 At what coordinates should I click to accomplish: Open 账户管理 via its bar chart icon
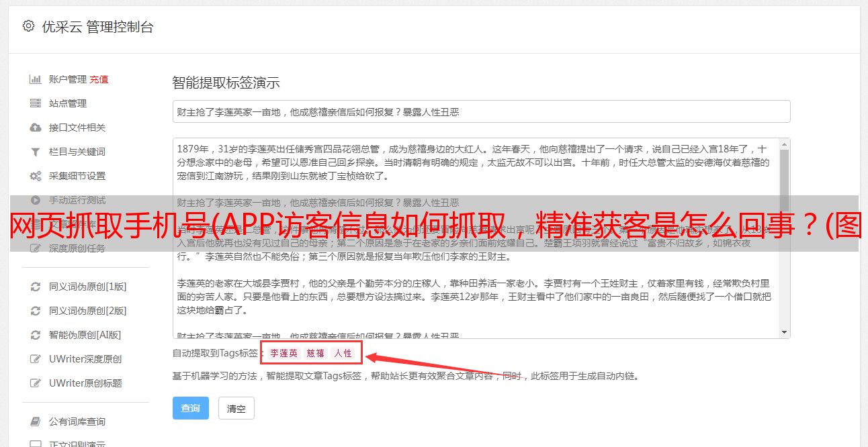point(36,79)
